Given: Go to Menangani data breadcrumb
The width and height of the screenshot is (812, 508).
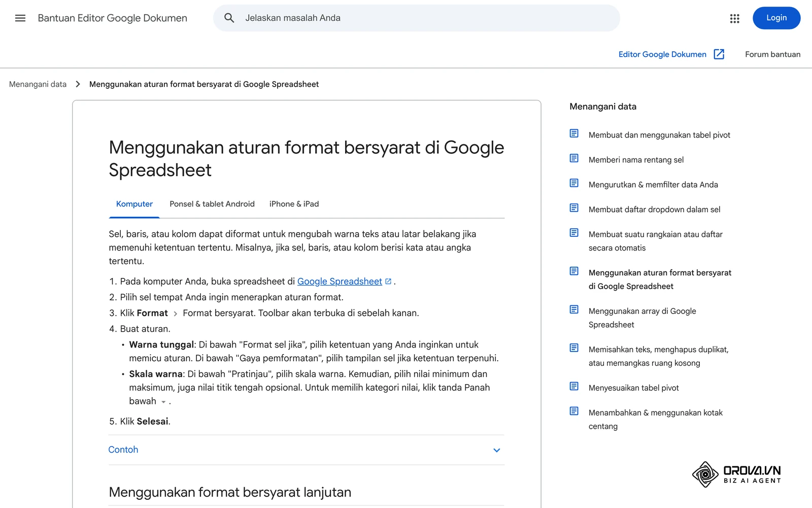Looking at the screenshot, I should point(38,84).
